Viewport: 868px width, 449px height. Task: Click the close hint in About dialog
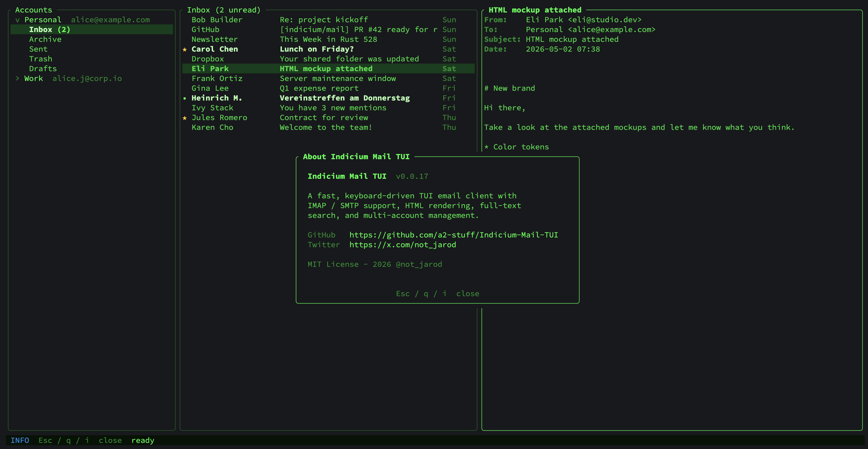[x=437, y=294]
